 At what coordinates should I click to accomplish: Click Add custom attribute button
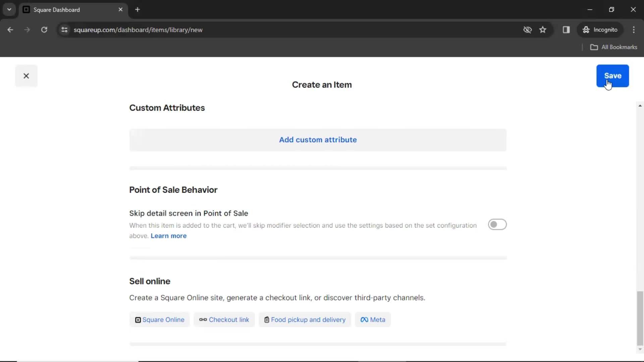(318, 140)
